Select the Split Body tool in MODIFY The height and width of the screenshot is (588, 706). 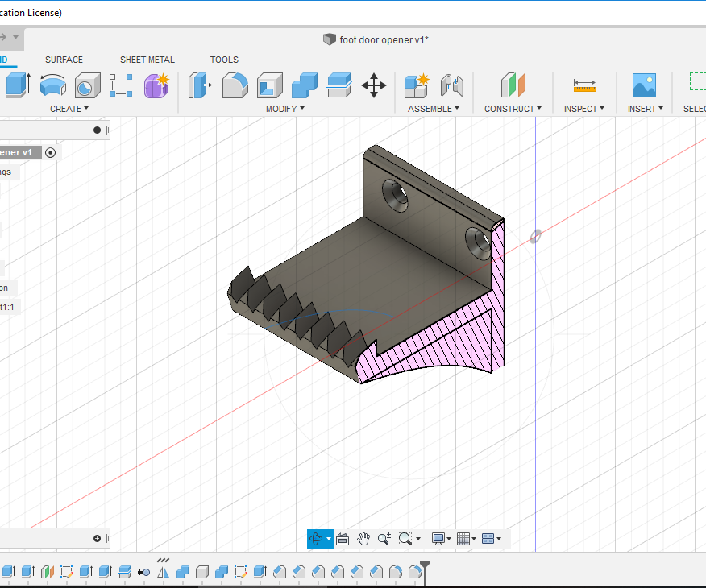click(339, 85)
